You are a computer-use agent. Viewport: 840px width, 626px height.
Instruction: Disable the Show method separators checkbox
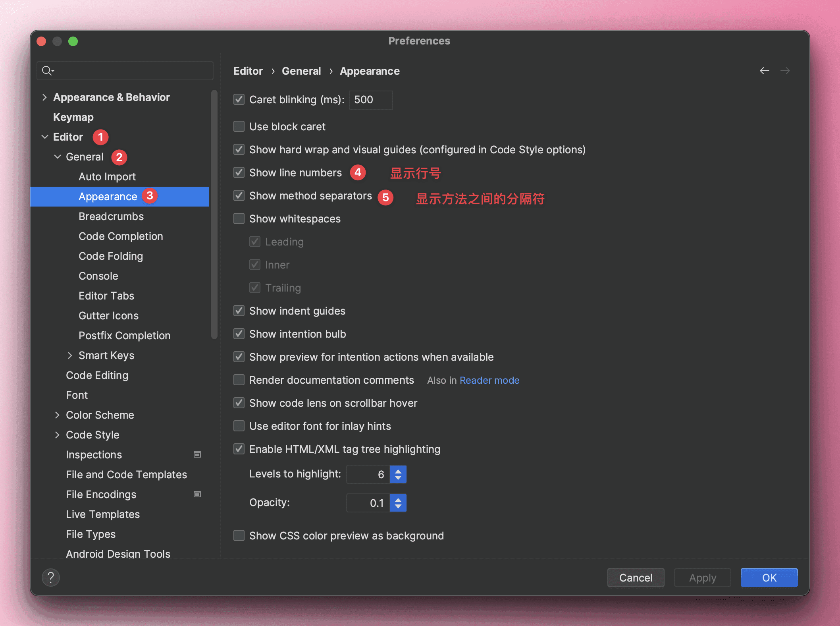(x=239, y=195)
